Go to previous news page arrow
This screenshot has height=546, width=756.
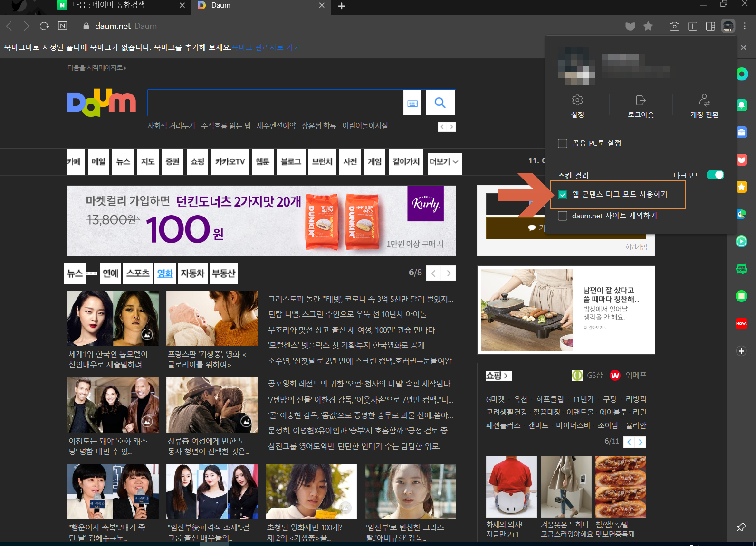tap(433, 273)
